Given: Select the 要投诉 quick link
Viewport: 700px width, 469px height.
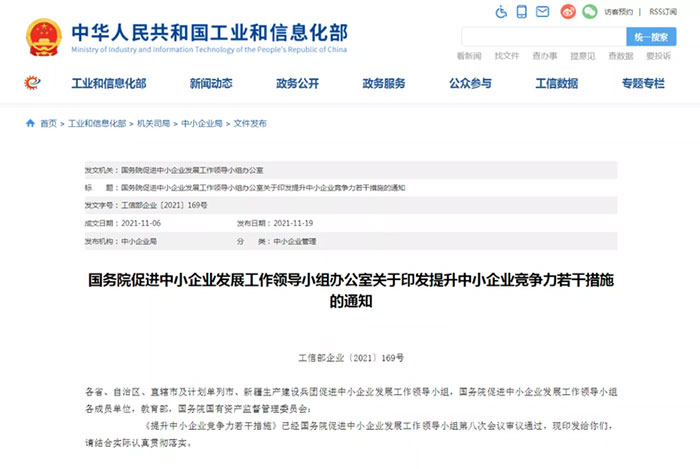Looking at the screenshot, I should (x=658, y=56).
